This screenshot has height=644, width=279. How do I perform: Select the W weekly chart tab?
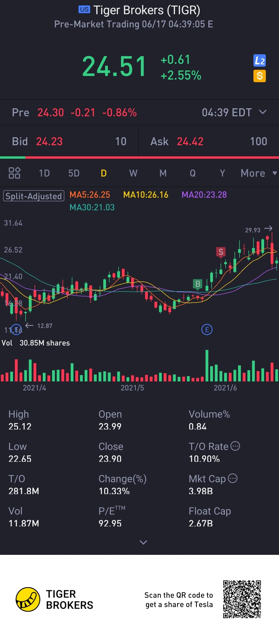pyautogui.click(x=133, y=173)
